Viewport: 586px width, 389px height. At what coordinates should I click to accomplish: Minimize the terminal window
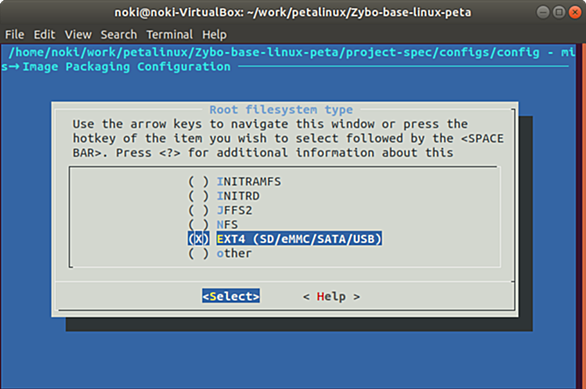tap(543, 12)
